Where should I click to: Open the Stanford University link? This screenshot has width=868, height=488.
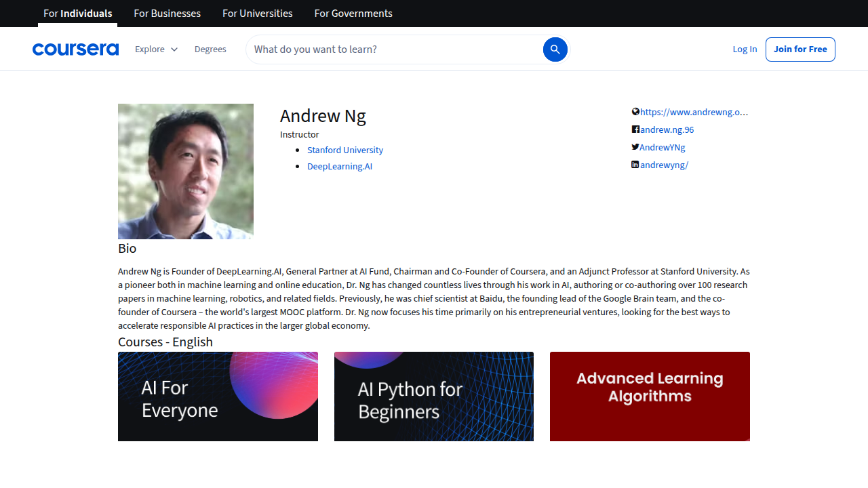(345, 150)
